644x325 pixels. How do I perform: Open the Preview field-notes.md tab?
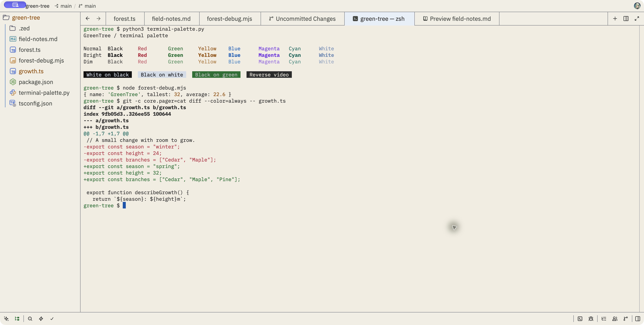click(x=457, y=19)
